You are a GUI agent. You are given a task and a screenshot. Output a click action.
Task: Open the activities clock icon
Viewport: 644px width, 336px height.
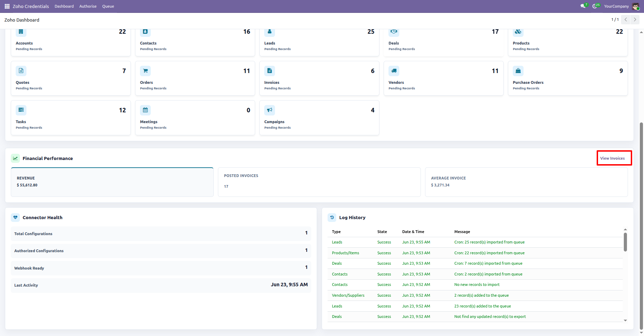click(596, 6)
